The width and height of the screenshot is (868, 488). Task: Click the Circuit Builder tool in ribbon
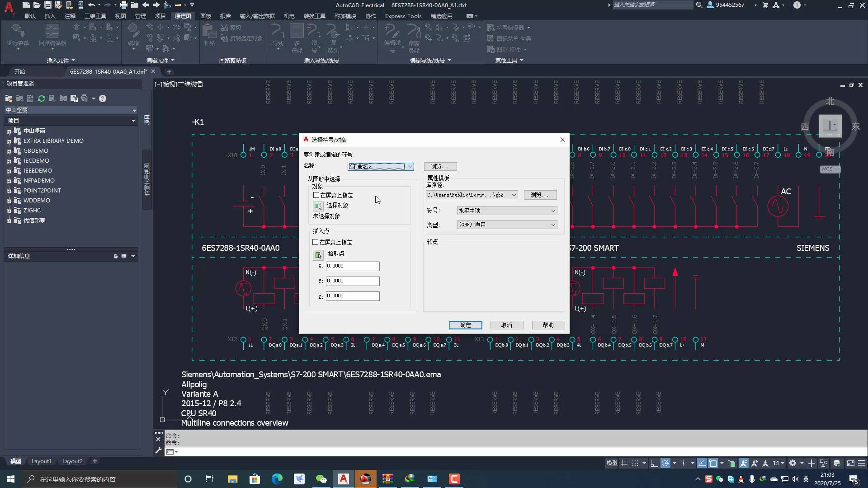(x=52, y=35)
